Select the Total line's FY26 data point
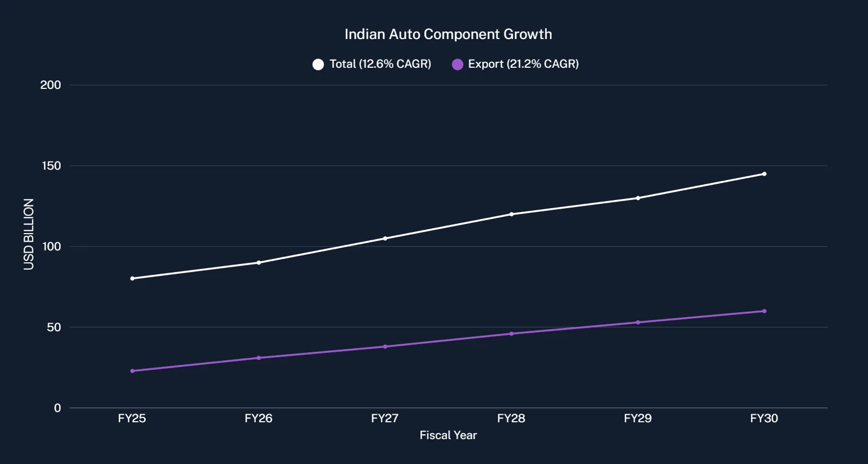 (258, 263)
